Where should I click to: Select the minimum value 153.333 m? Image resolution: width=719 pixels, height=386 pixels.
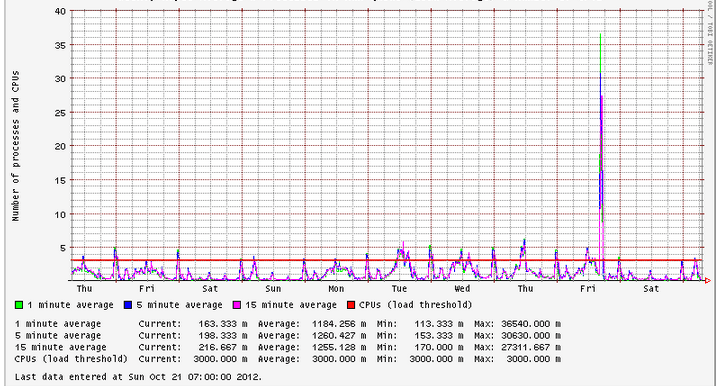pyautogui.click(x=438, y=336)
